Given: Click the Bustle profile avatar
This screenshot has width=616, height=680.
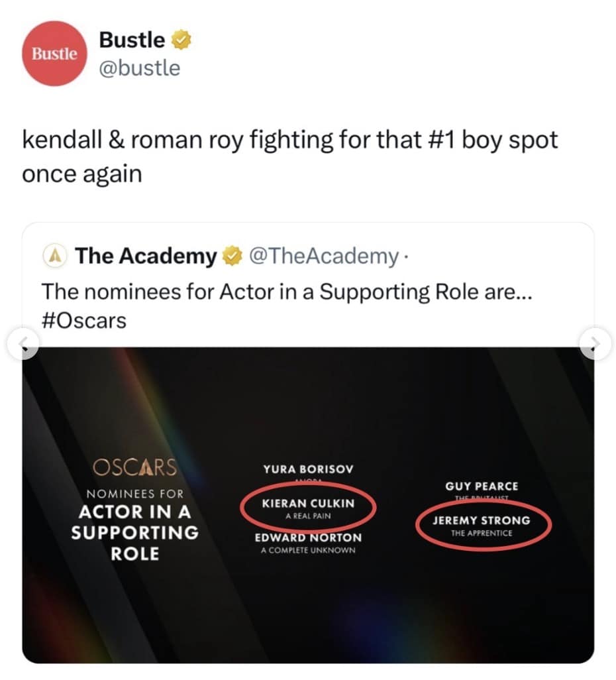Looking at the screenshot, I should (x=54, y=54).
